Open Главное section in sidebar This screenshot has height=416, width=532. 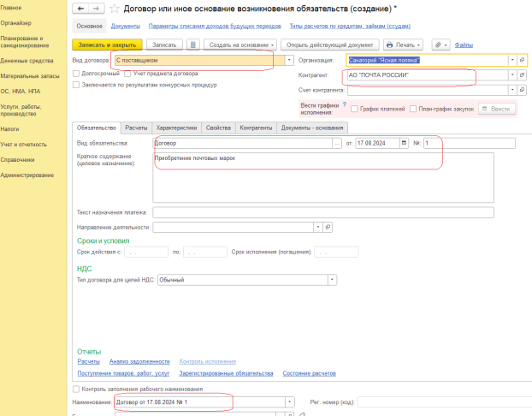pyautogui.click(x=11, y=8)
